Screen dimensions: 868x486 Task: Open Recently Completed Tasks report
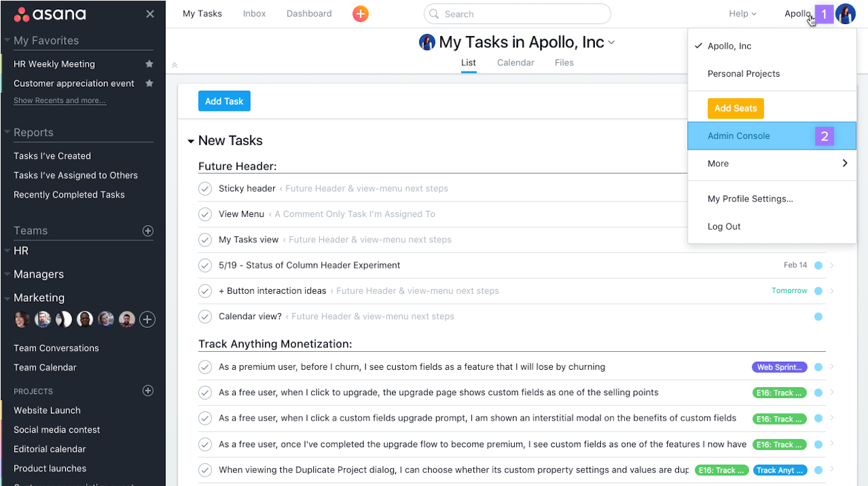coord(69,195)
